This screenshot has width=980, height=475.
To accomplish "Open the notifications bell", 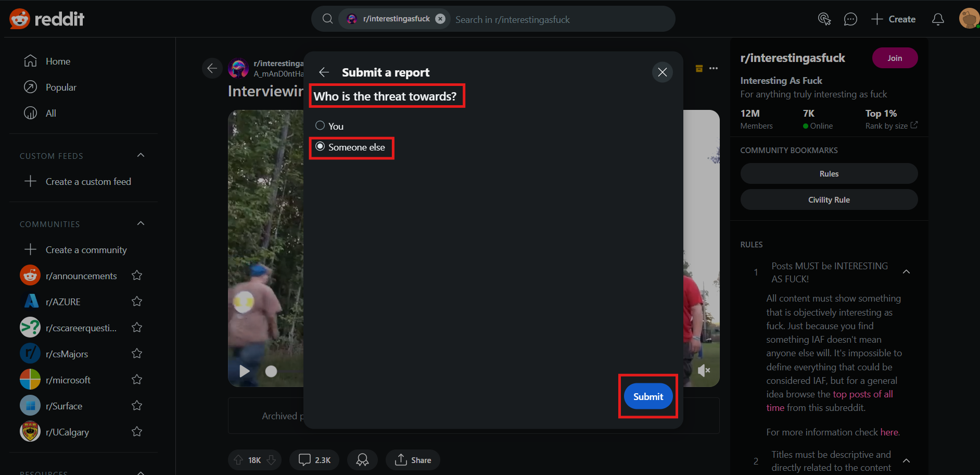I will 938,19.
